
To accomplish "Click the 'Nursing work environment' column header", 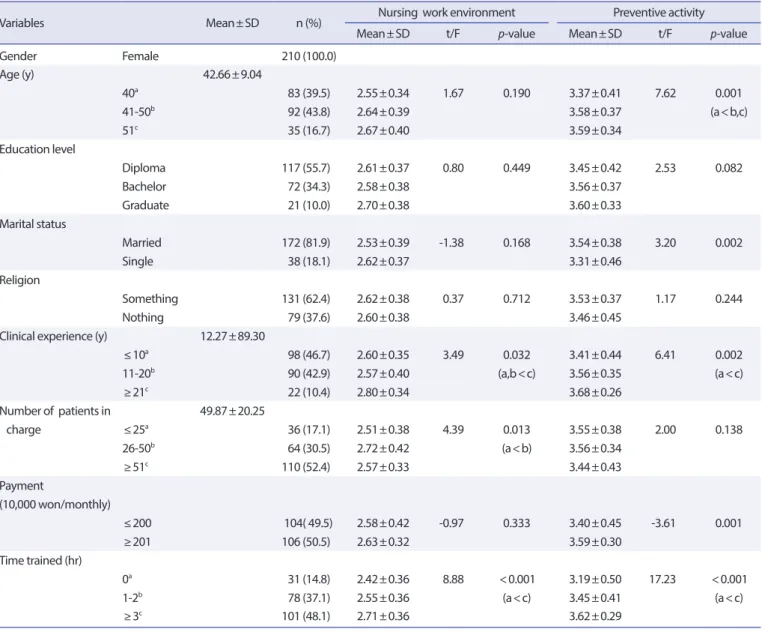I will (447, 13).
